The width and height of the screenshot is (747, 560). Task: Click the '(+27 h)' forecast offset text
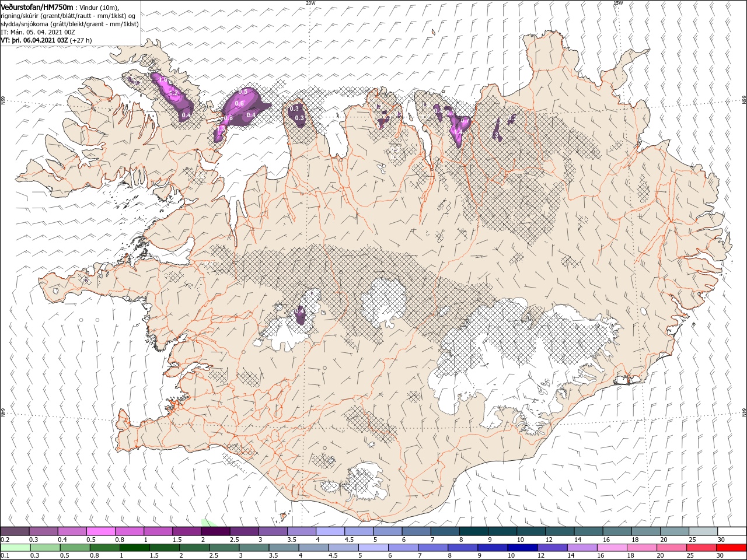(x=82, y=40)
